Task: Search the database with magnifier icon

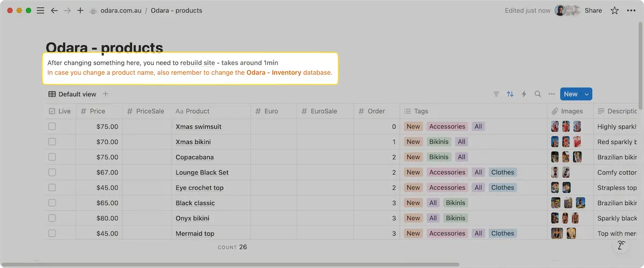Action: point(538,94)
